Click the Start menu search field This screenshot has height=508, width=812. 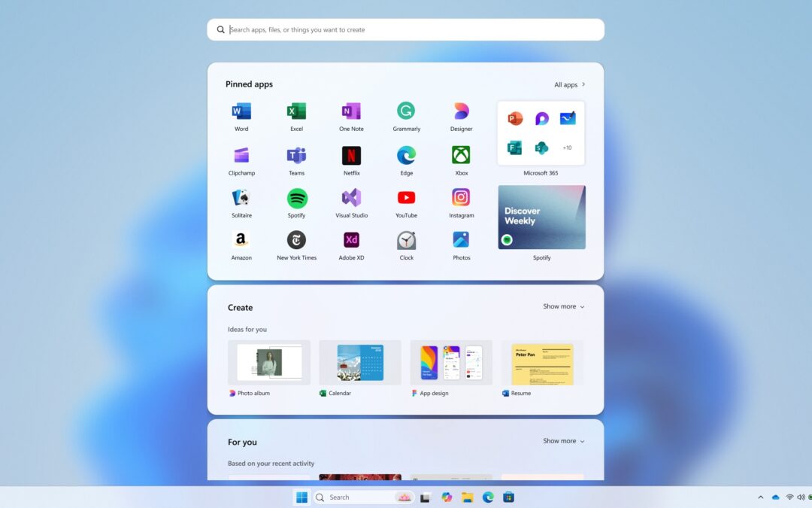click(405, 29)
